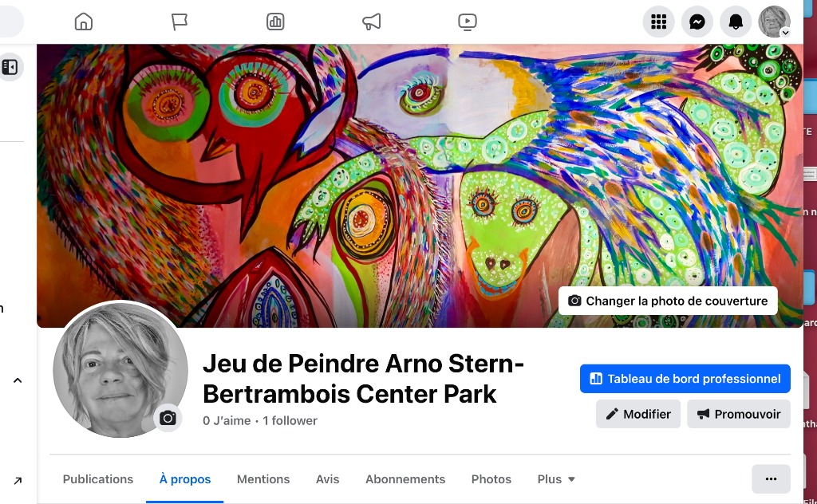Image resolution: width=817 pixels, height=504 pixels.
Task: Open the Photos tab
Action: [491, 479]
